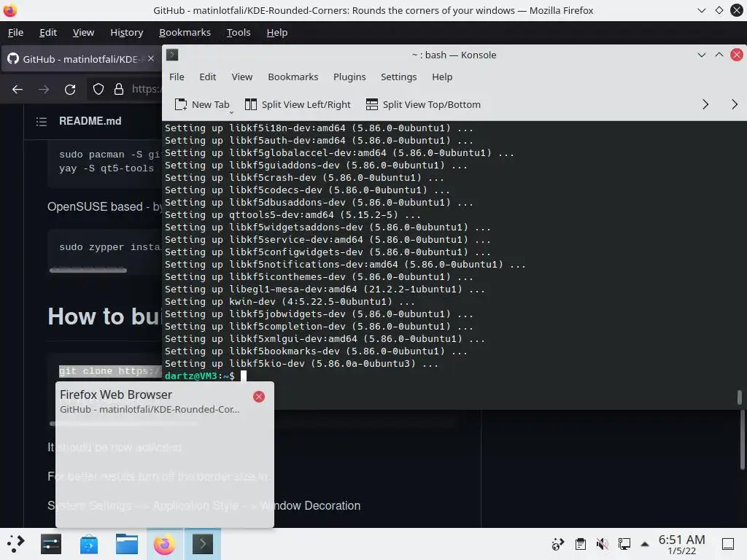Click the padlock site security icon
The image size is (747, 560).
[119, 89]
